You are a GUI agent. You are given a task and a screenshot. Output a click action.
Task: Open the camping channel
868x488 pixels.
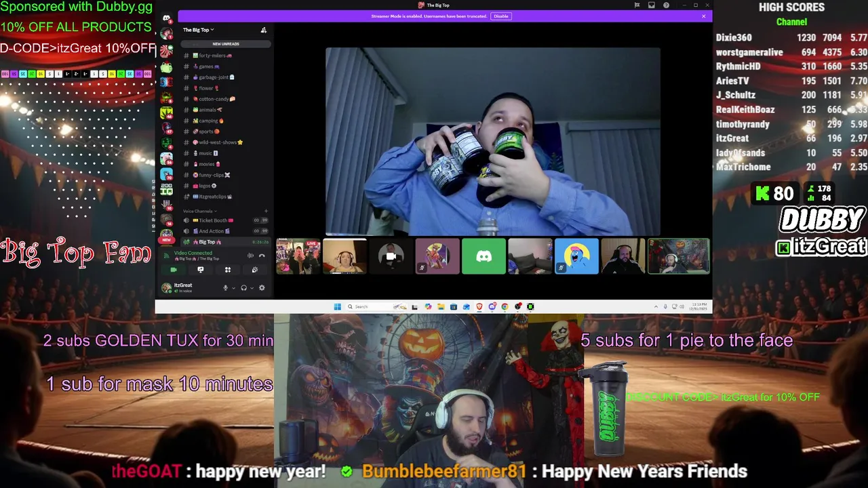click(226, 121)
